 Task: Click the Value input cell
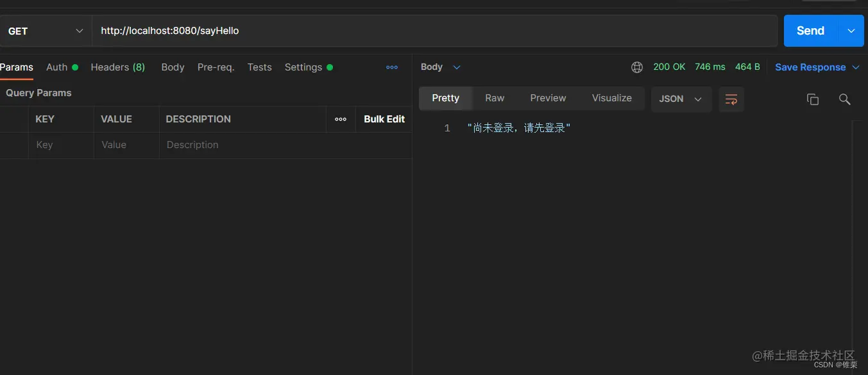click(126, 146)
